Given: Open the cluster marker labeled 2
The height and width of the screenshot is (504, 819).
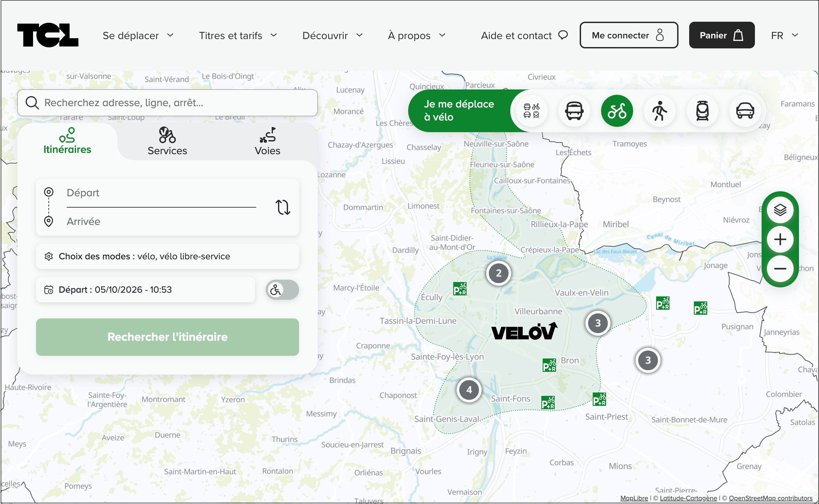Looking at the screenshot, I should point(499,273).
